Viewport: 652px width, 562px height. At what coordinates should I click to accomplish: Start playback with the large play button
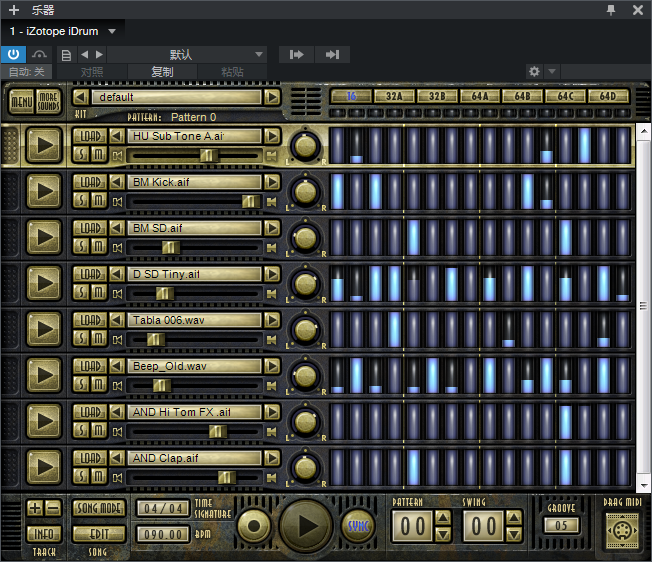point(306,526)
